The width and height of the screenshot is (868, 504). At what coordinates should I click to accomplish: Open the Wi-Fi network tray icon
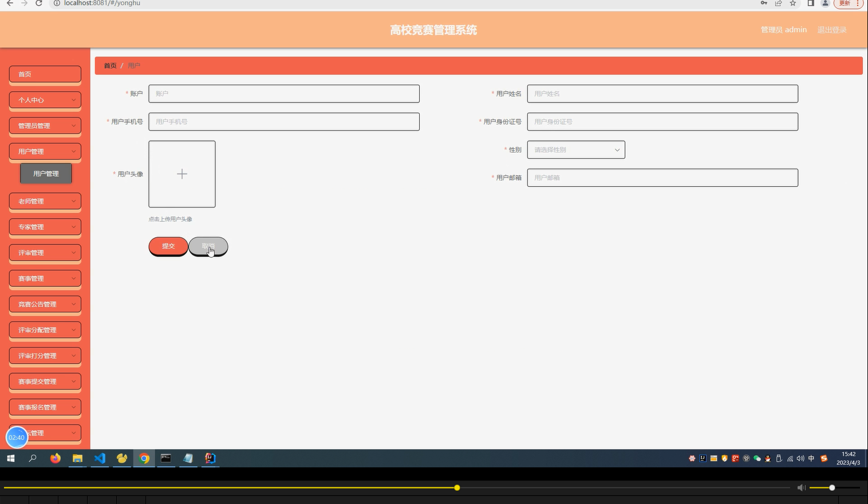[790, 458]
